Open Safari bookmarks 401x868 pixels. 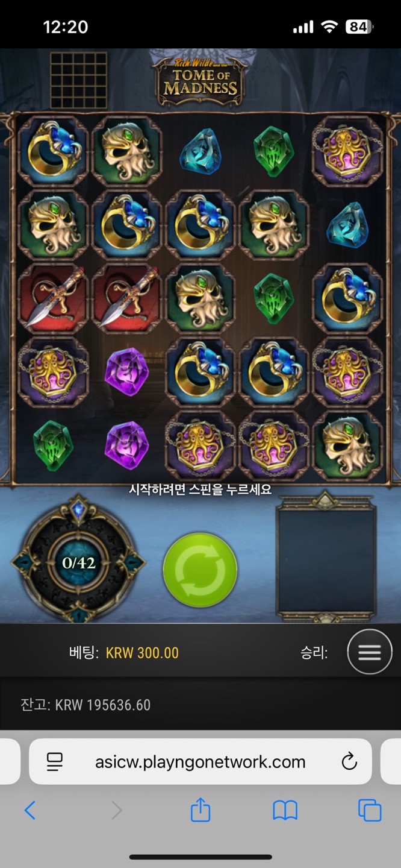point(285,811)
